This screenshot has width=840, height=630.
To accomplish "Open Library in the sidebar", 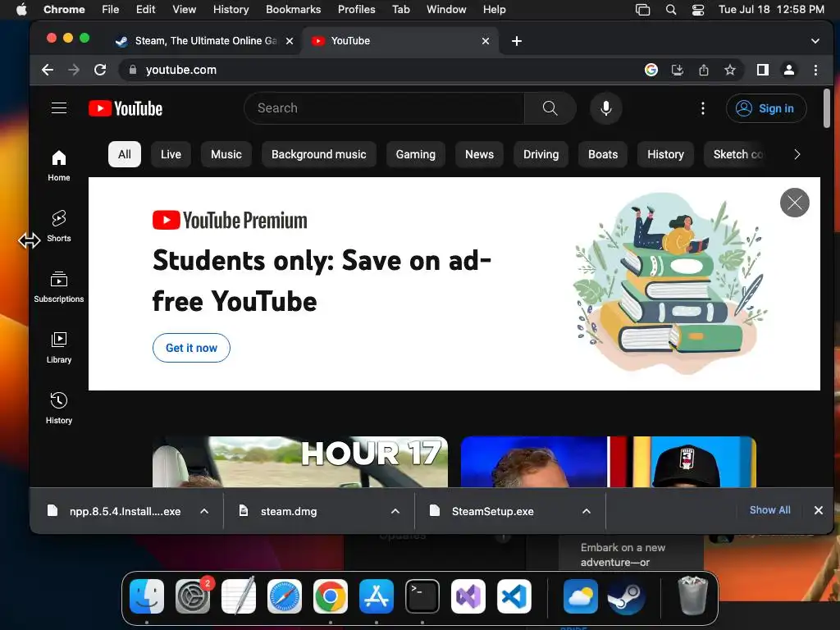I will pyautogui.click(x=59, y=348).
